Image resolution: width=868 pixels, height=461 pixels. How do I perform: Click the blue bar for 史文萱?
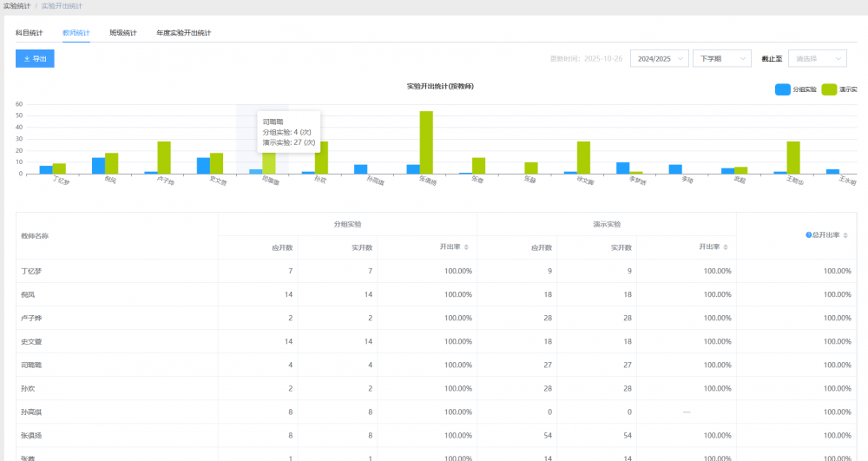(x=203, y=165)
